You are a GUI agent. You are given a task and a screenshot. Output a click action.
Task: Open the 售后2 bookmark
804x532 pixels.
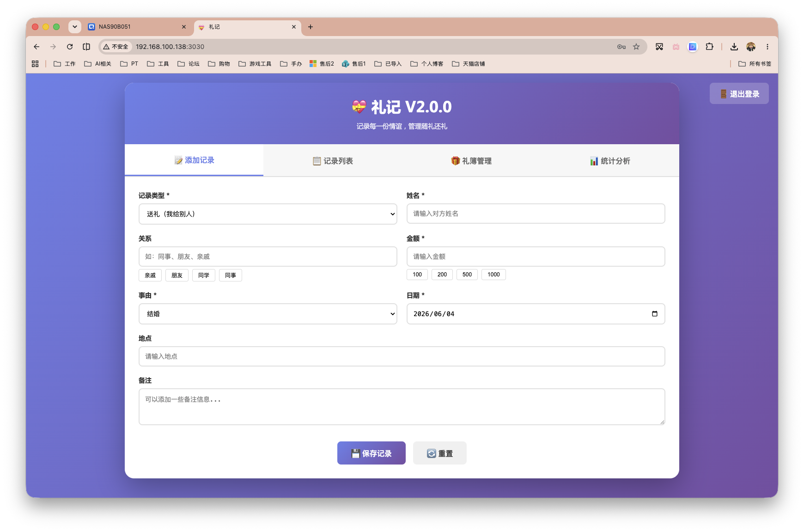coord(322,64)
